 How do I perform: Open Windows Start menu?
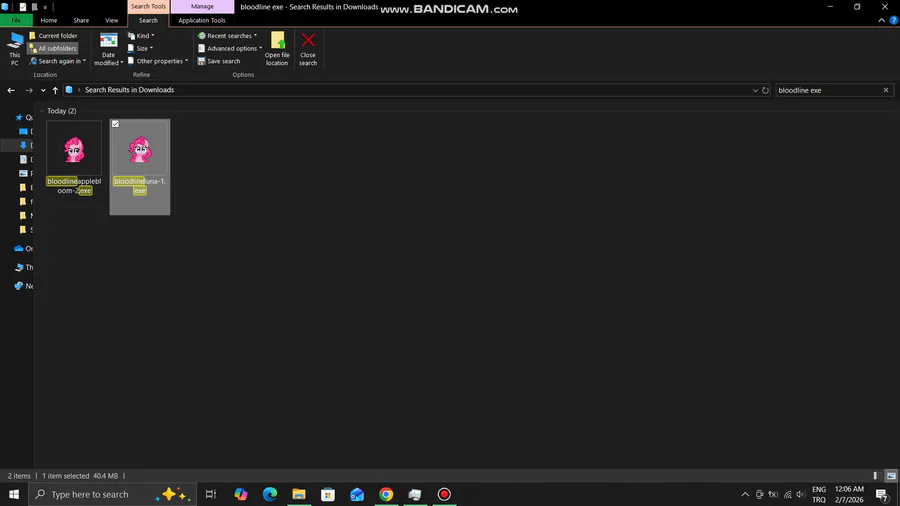pyautogui.click(x=14, y=494)
